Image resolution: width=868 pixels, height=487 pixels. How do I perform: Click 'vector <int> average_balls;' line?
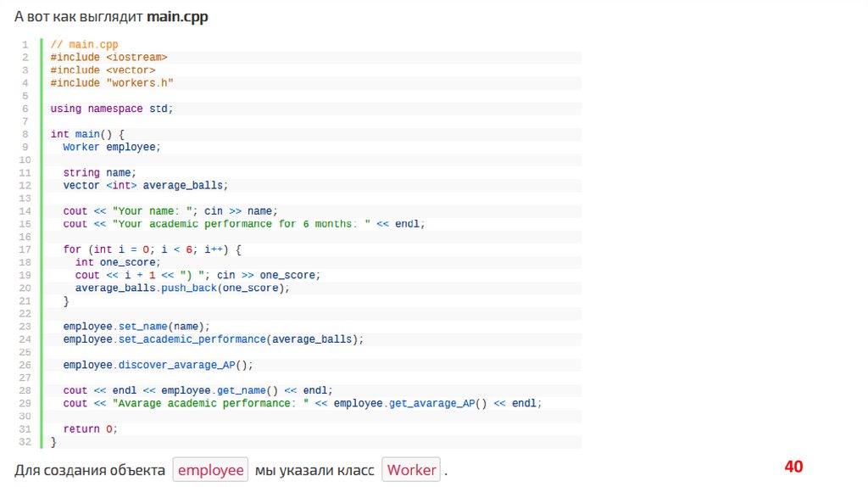coord(146,185)
